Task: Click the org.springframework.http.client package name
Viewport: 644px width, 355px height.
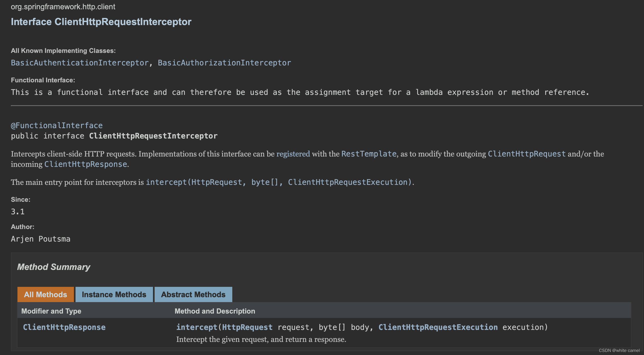Action: click(63, 7)
